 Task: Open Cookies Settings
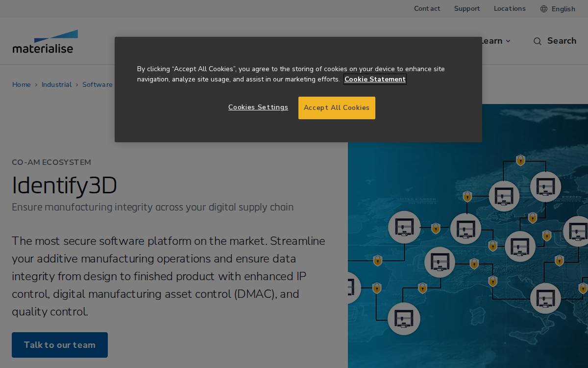(x=258, y=107)
